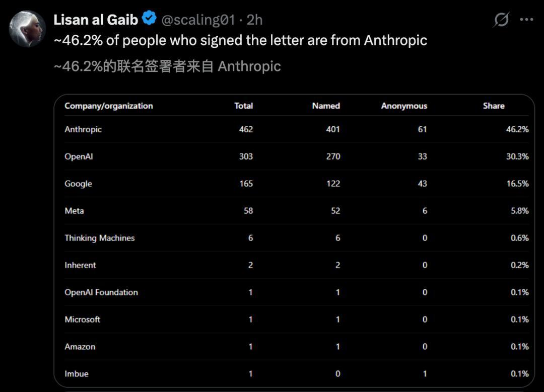Click the blue verified badge icon
Image resolution: width=544 pixels, height=392 pixels.
tap(149, 18)
